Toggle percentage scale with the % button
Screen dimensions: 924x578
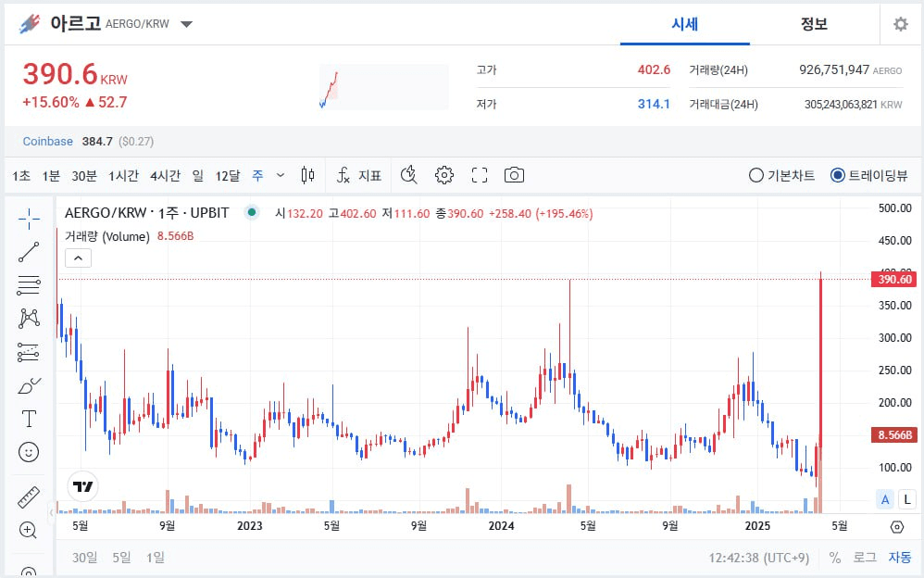click(x=833, y=558)
